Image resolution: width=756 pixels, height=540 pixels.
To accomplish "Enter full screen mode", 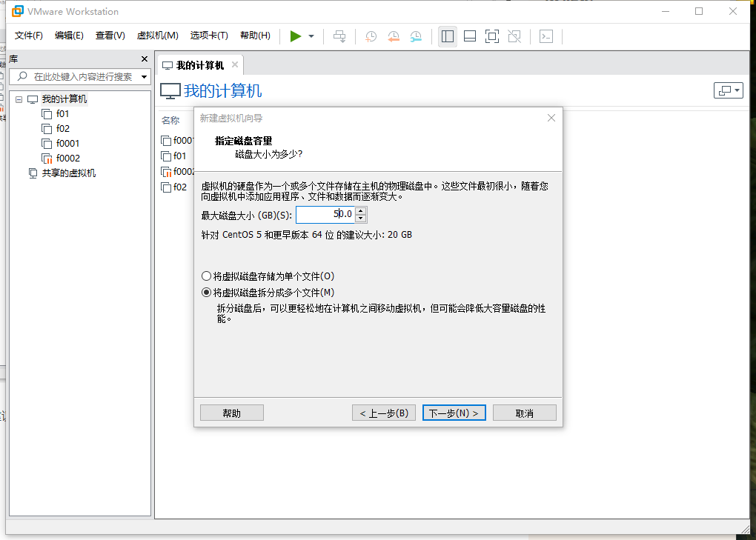I will coord(491,36).
